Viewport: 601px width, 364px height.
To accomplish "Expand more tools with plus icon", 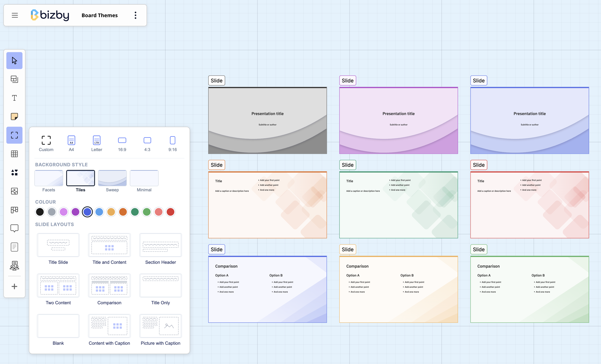I will pyautogui.click(x=14, y=286).
